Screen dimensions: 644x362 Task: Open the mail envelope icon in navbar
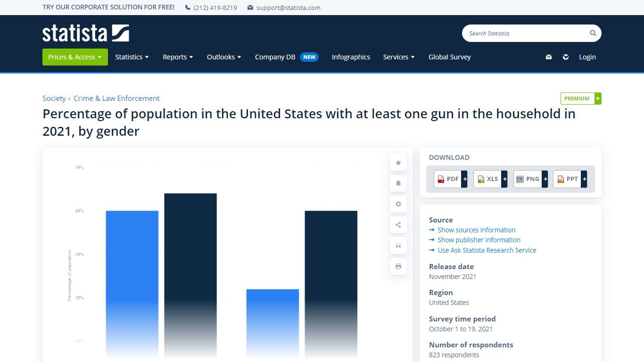coord(549,57)
